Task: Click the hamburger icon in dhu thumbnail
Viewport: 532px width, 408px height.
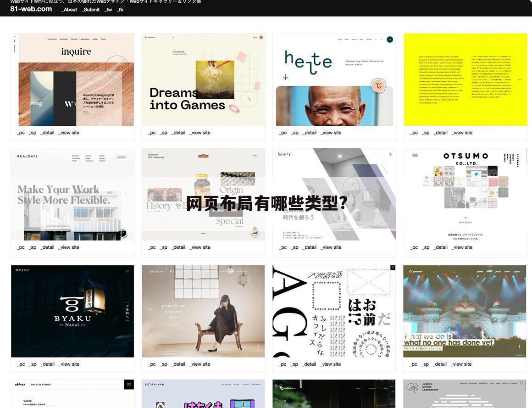Action: pyautogui.click(x=129, y=385)
